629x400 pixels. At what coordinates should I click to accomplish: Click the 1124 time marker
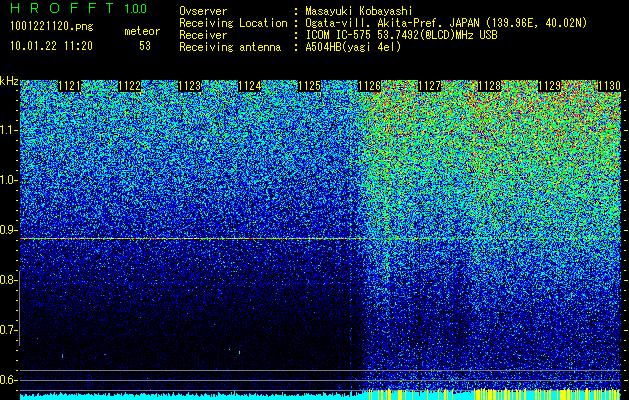[250, 86]
